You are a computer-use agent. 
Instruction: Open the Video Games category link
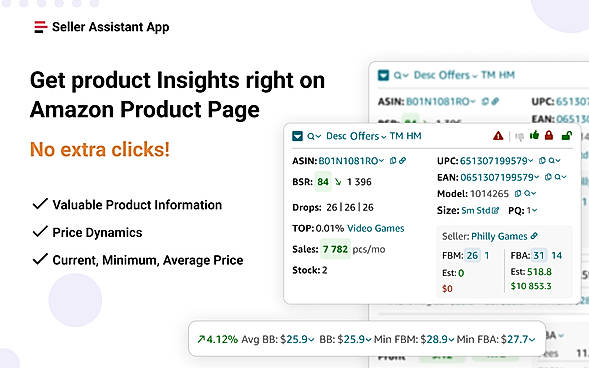coord(376,228)
